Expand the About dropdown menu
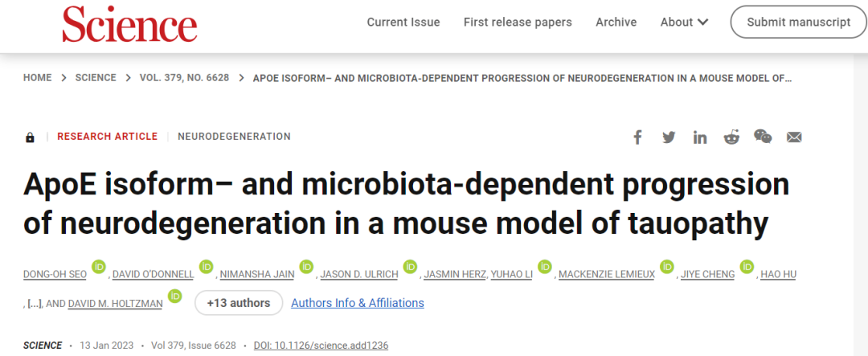Screen dimensions: 868x356 pyautogui.click(x=684, y=23)
